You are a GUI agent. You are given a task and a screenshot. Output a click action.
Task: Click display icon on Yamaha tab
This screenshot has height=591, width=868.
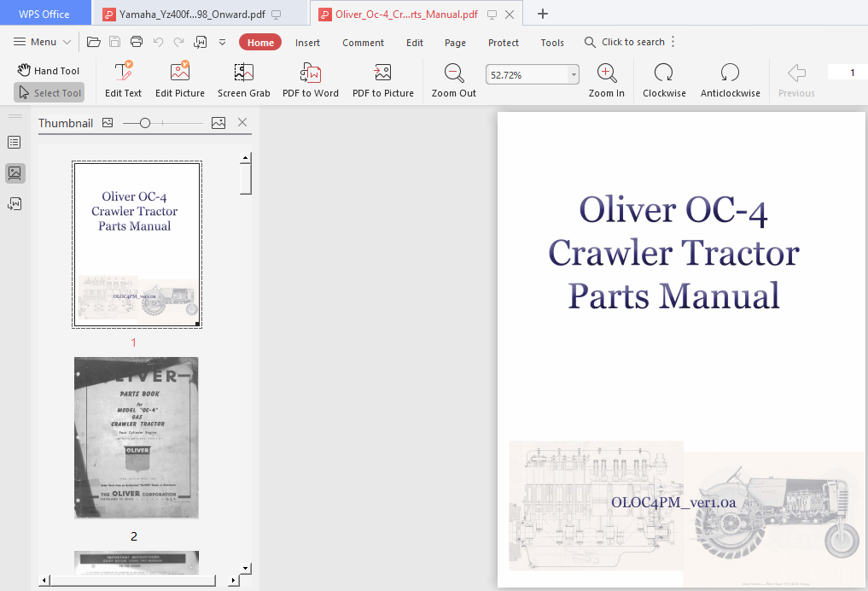pos(276,15)
